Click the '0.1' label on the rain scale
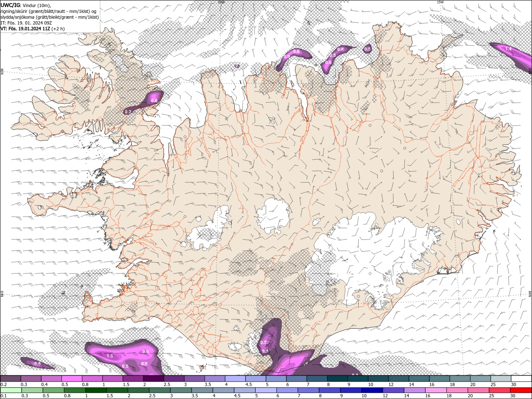Viewport: 532px width, 399px height. point(4,396)
